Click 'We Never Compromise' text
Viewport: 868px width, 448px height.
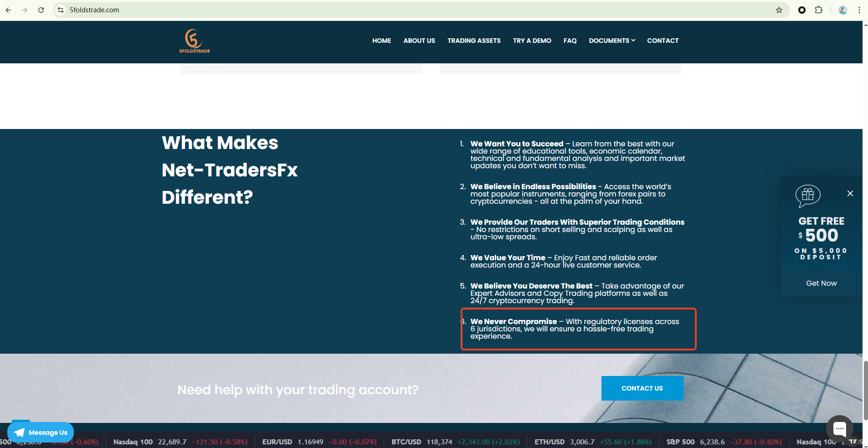tap(514, 321)
